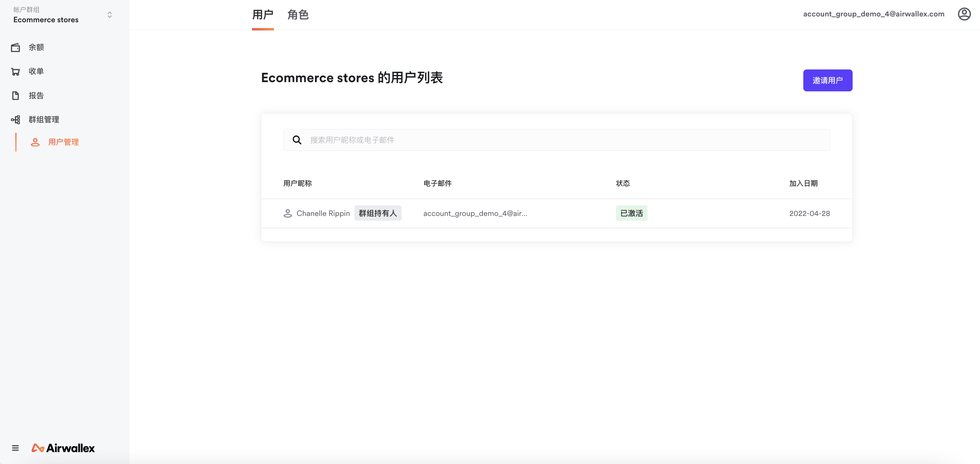
Task: Click the 加入日期 column header
Action: pyautogui.click(x=803, y=183)
